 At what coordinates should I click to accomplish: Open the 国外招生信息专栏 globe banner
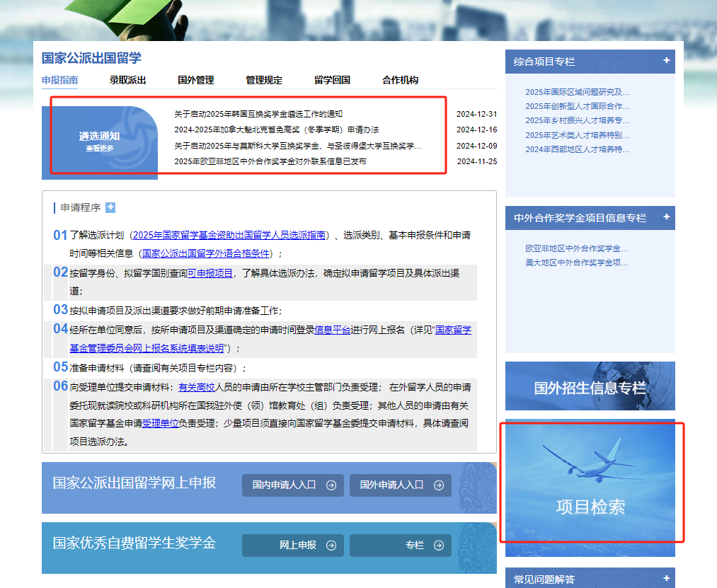click(590, 386)
